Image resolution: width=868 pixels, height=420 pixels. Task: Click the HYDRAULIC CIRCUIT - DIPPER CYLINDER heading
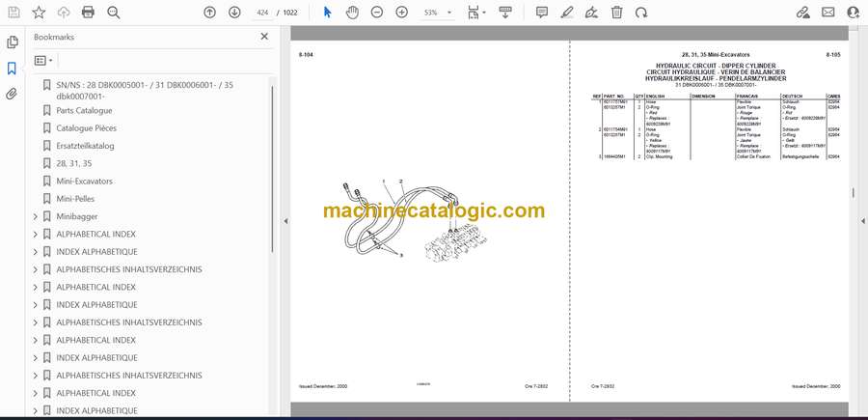(x=716, y=66)
